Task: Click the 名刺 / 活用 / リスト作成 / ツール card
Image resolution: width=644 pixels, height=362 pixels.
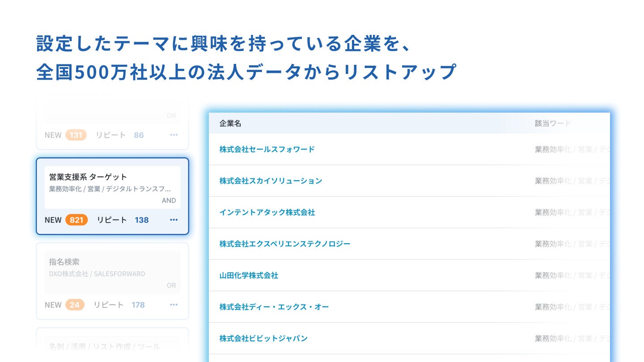Action: (112, 345)
